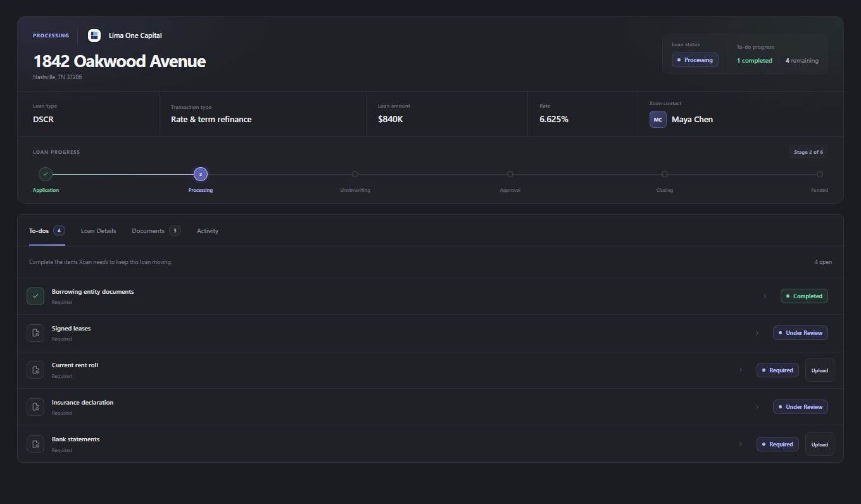This screenshot has height=504, width=861.
Task: Click the 6.625% rate value
Action: tap(554, 120)
